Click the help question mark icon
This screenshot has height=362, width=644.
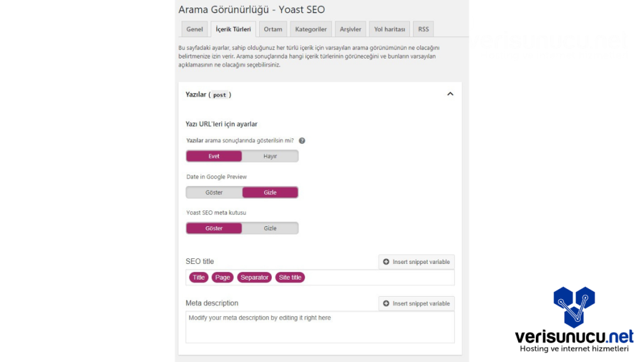tap(302, 141)
